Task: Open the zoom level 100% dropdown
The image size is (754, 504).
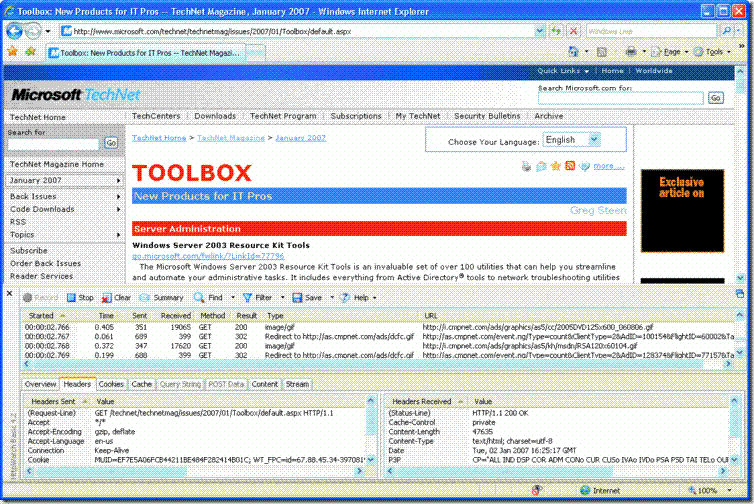Action: pyautogui.click(x=729, y=490)
